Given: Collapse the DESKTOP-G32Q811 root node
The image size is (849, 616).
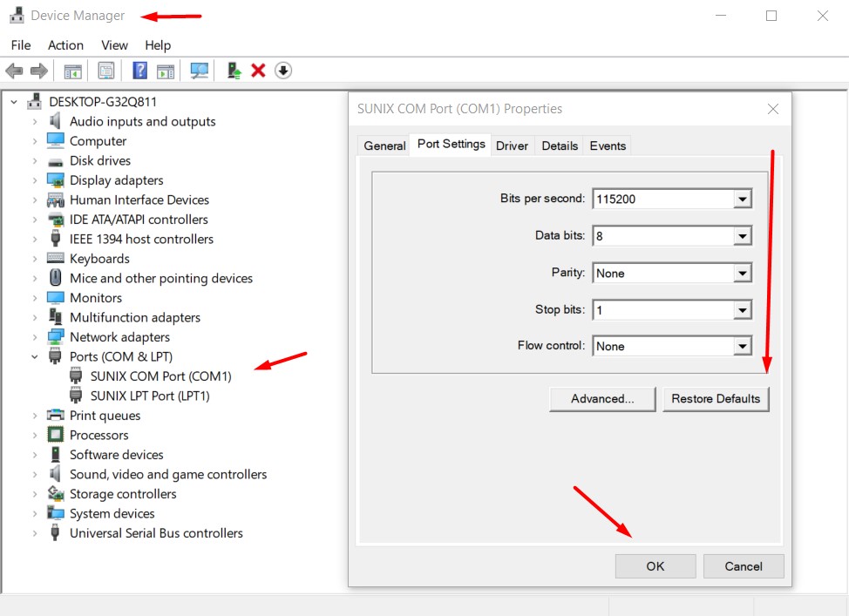Looking at the screenshot, I should tap(14, 102).
